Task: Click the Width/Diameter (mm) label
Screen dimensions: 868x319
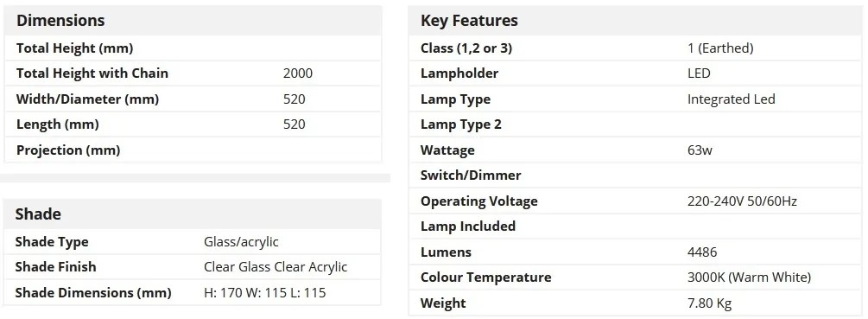Action: coord(87,99)
